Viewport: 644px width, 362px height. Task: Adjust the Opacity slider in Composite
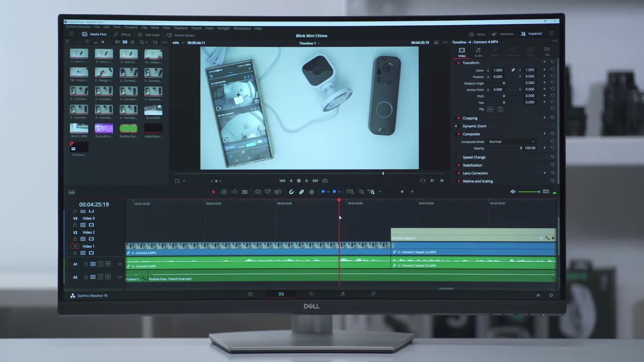(505, 148)
